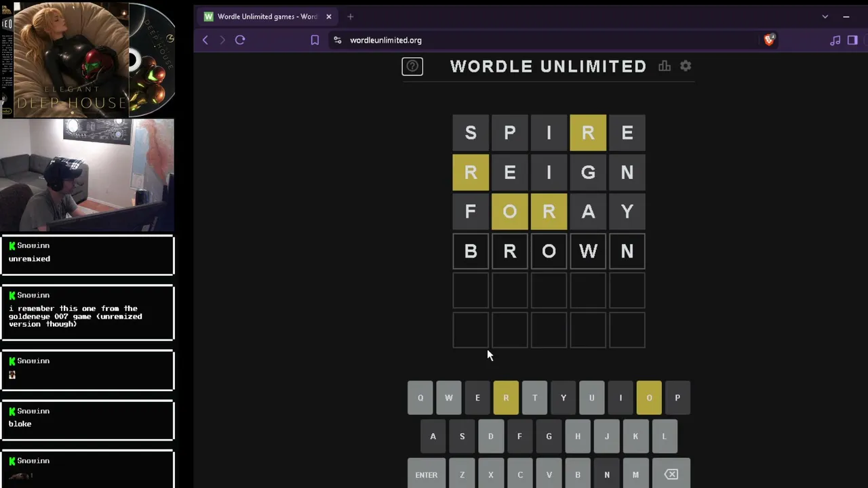
Task: Expand the tab search dropdown chevron
Action: pos(825,16)
